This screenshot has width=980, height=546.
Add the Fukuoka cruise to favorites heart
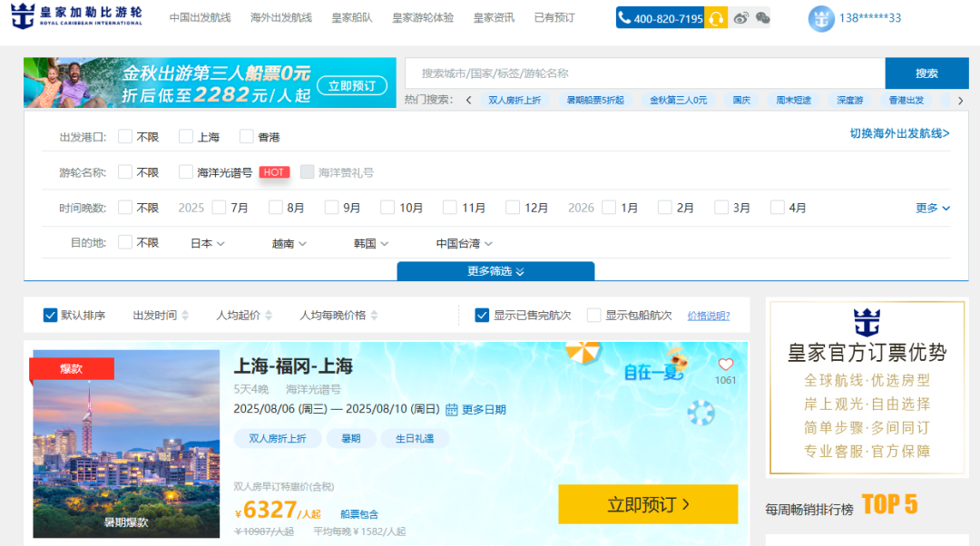[725, 365]
